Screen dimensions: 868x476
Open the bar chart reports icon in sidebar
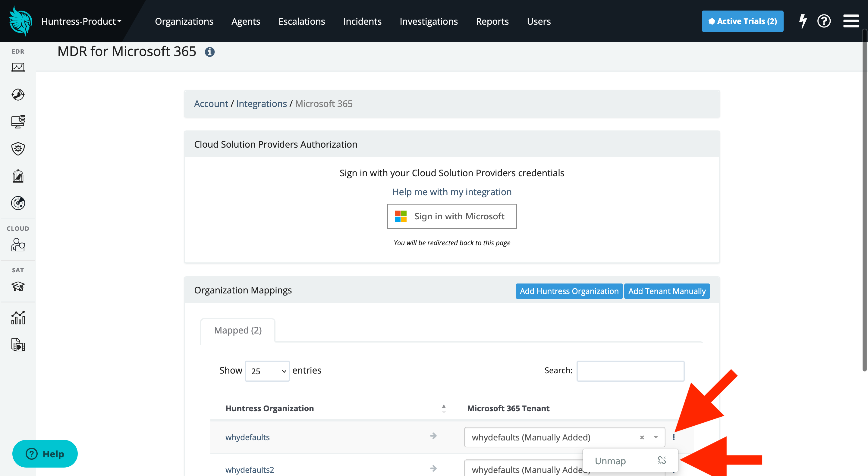click(18, 318)
